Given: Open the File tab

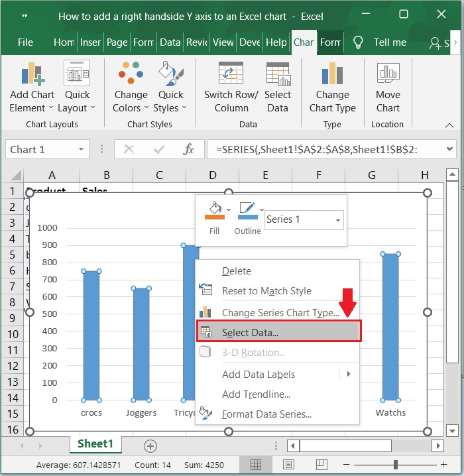Looking at the screenshot, I should (x=25, y=42).
